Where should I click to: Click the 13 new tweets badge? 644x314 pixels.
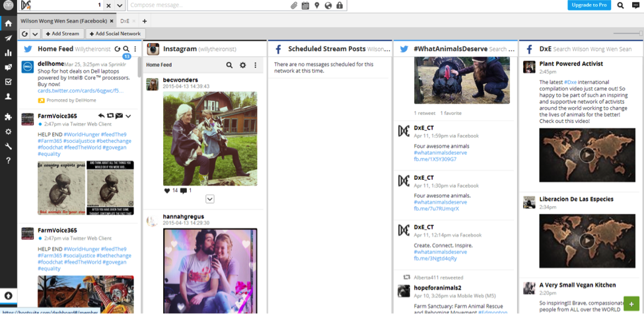(127, 56)
